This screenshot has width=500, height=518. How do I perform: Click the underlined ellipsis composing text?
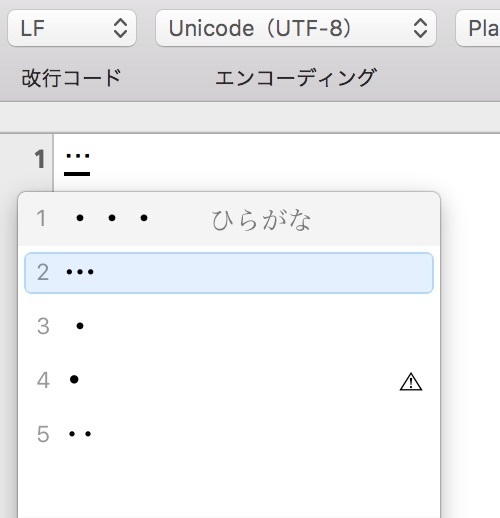click(x=77, y=164)
